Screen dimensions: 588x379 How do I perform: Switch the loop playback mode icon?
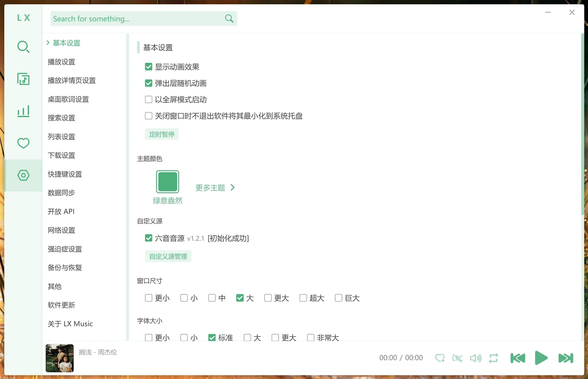(x=494, y=358)
